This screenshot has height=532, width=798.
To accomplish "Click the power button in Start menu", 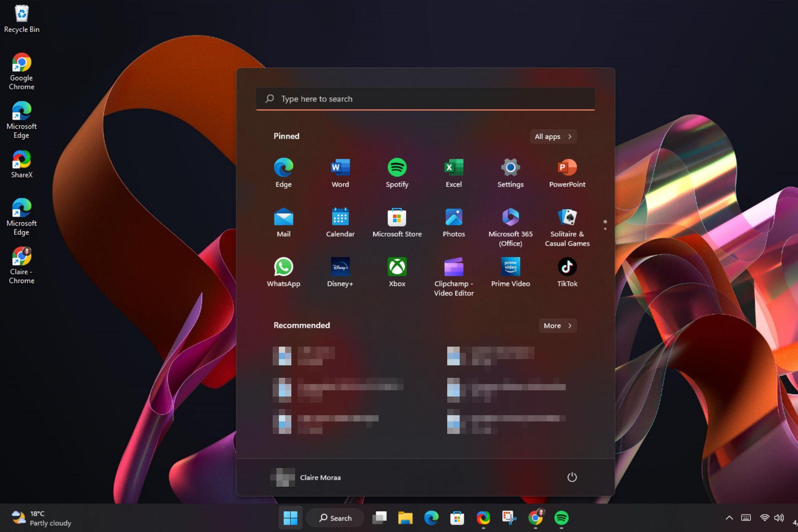I will (x=572, y=477).
